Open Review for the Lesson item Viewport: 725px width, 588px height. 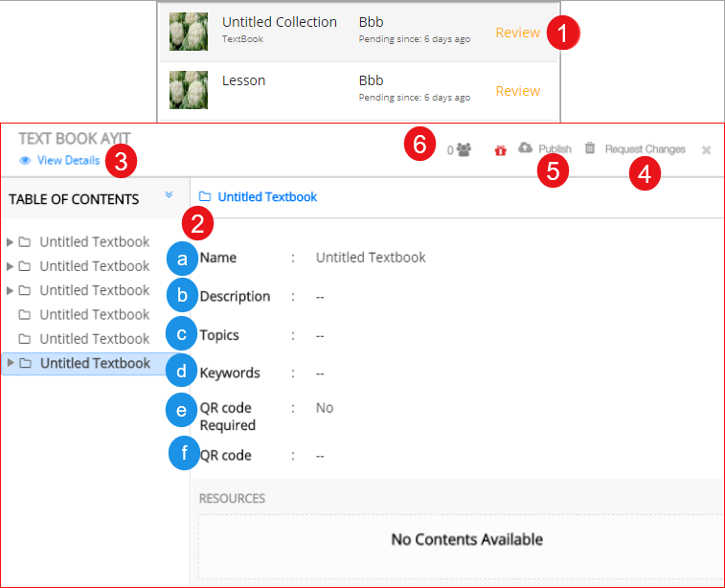point(517,91)
